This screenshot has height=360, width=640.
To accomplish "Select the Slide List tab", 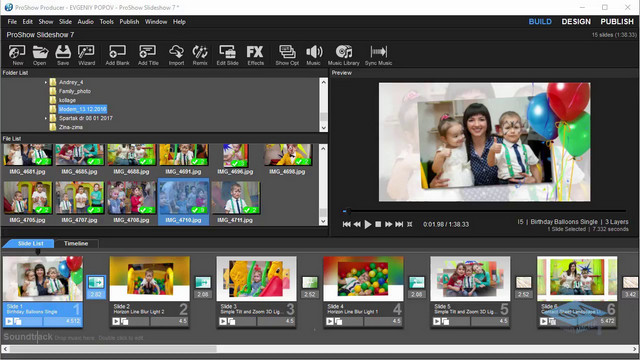I will [30, 243].
